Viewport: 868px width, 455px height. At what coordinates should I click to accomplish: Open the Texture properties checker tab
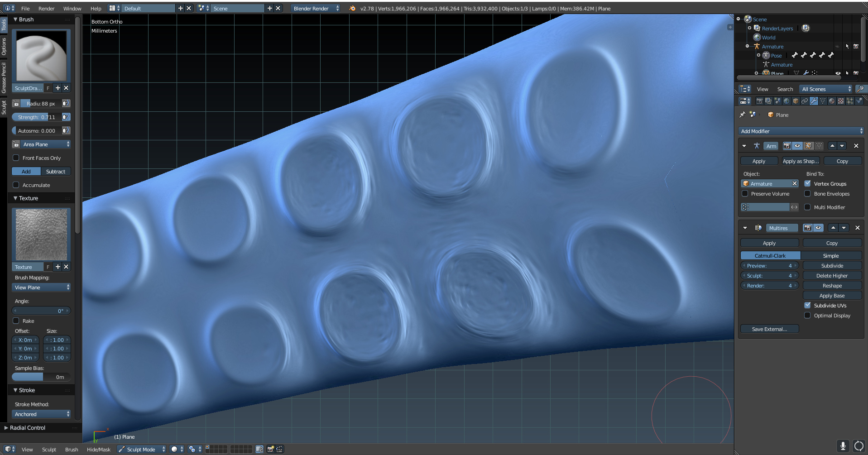[x=841, y=101]
